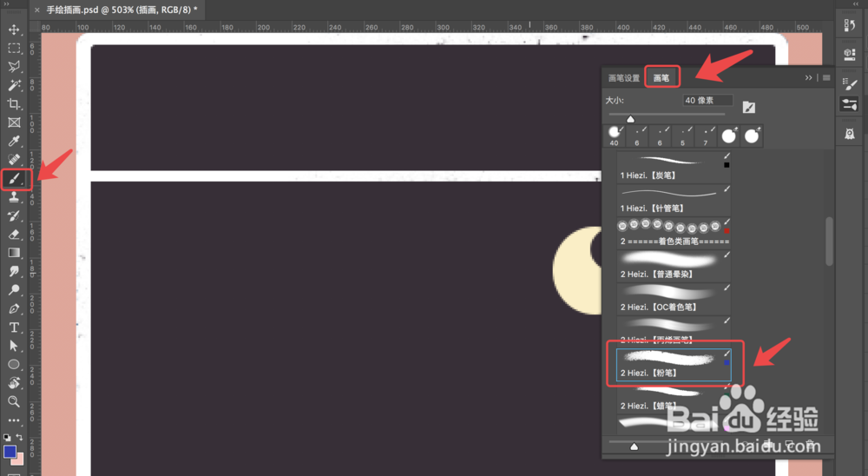Image resolution: width=868 pixels, height=476 pixels.
Task: Expand the toolbar with top-left double arrows
Action: point(7,3)
